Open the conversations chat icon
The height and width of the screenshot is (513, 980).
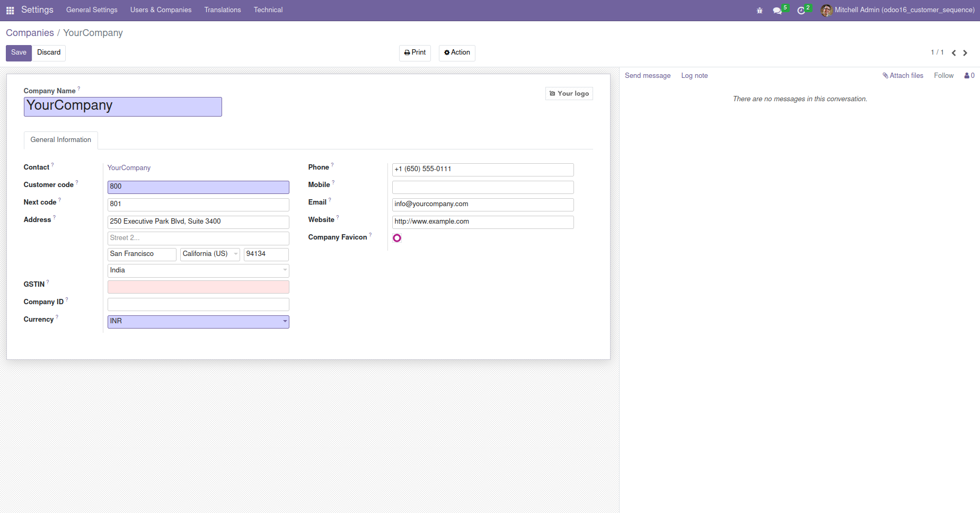point(778,10)
